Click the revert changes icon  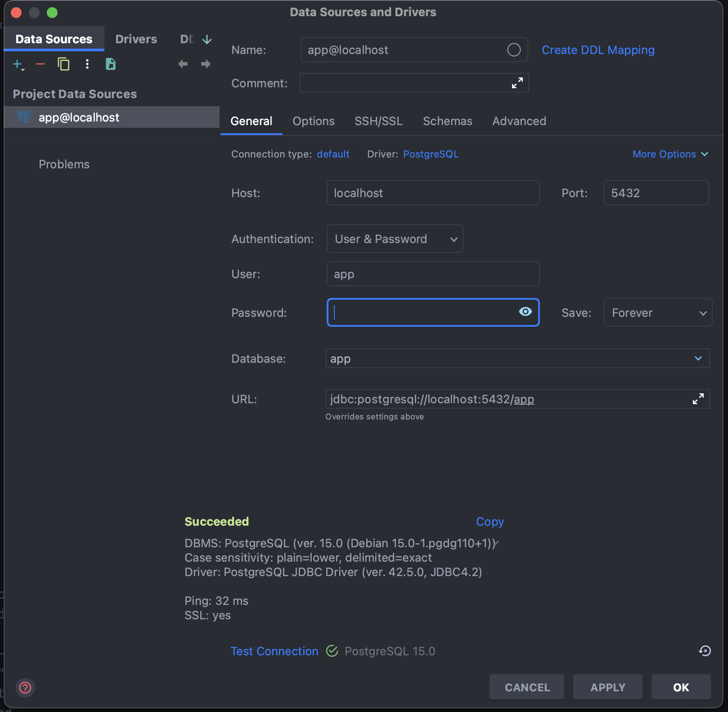coord(705,651)
